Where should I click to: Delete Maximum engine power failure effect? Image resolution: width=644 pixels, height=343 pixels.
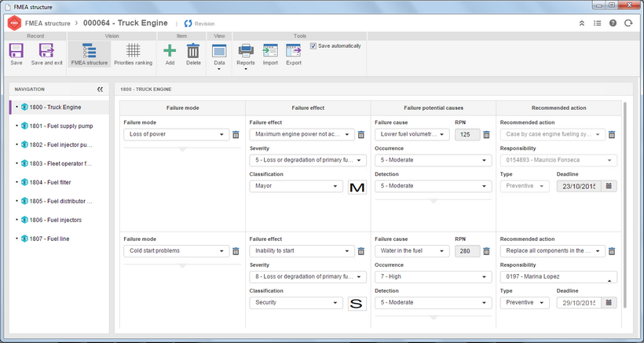tap(361, 134)
